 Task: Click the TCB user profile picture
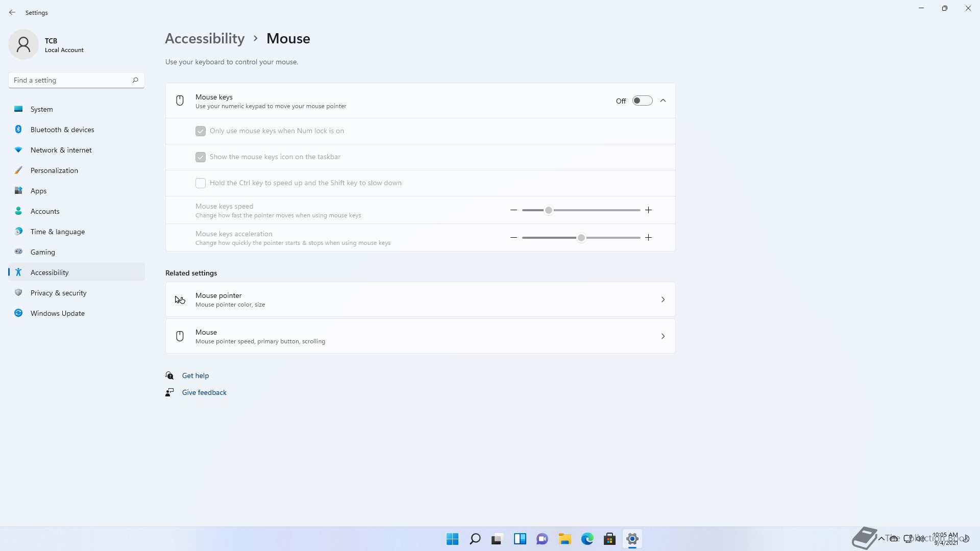[23, 44]
